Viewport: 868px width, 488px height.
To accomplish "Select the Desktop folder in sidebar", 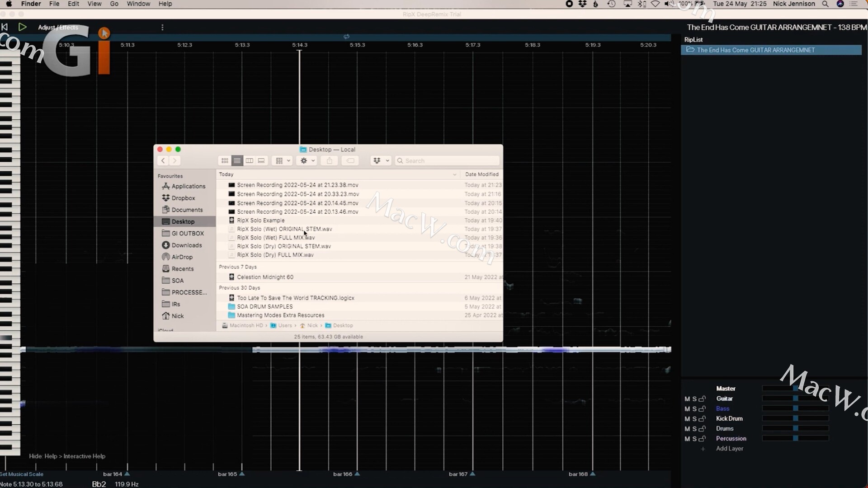I will [183, 221].
